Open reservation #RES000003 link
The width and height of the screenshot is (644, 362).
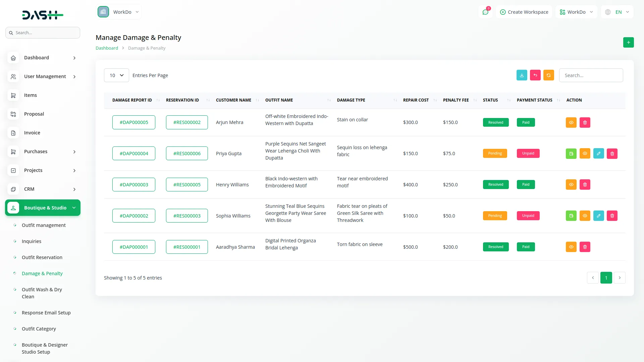[187, 216]
